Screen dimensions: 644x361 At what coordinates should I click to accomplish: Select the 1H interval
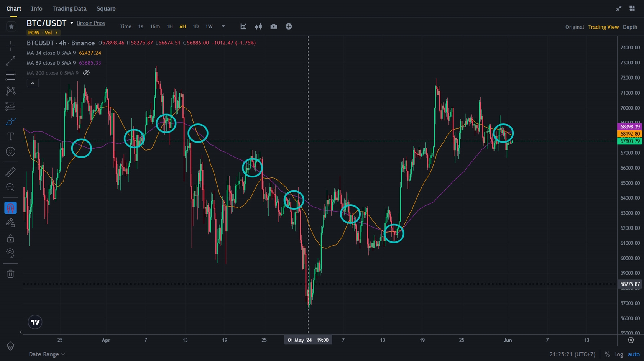(170, 26)
